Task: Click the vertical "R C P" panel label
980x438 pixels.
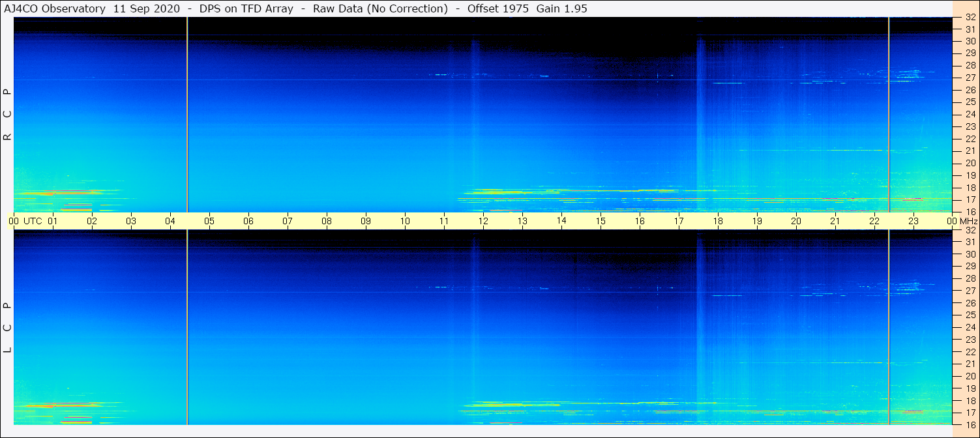Action: pyautogui.click(x=8, y=115)
